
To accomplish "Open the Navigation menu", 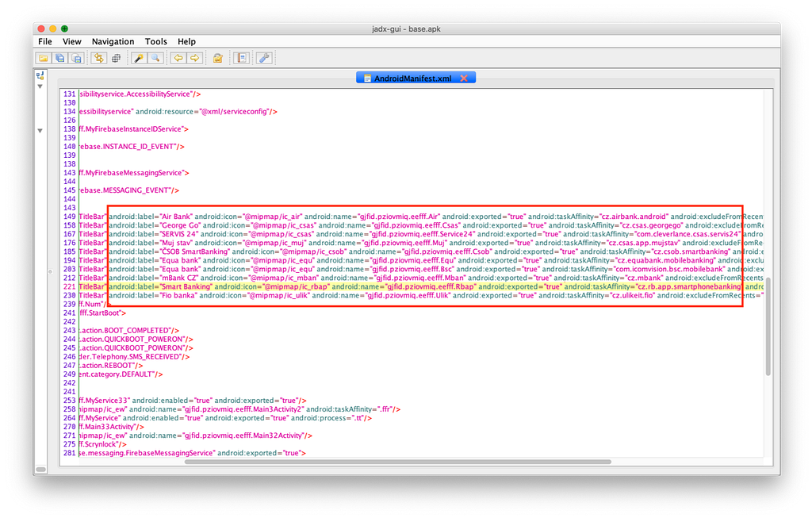I will [113, 41].
